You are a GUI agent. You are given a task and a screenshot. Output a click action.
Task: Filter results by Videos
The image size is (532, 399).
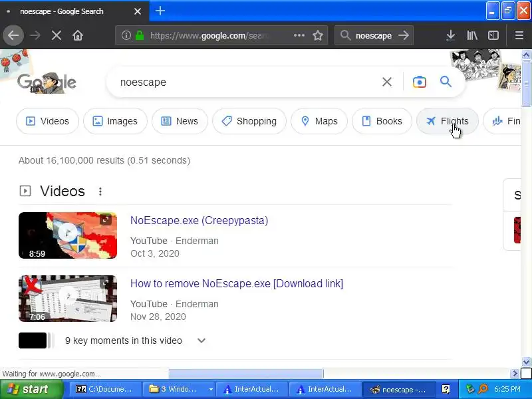47,121
